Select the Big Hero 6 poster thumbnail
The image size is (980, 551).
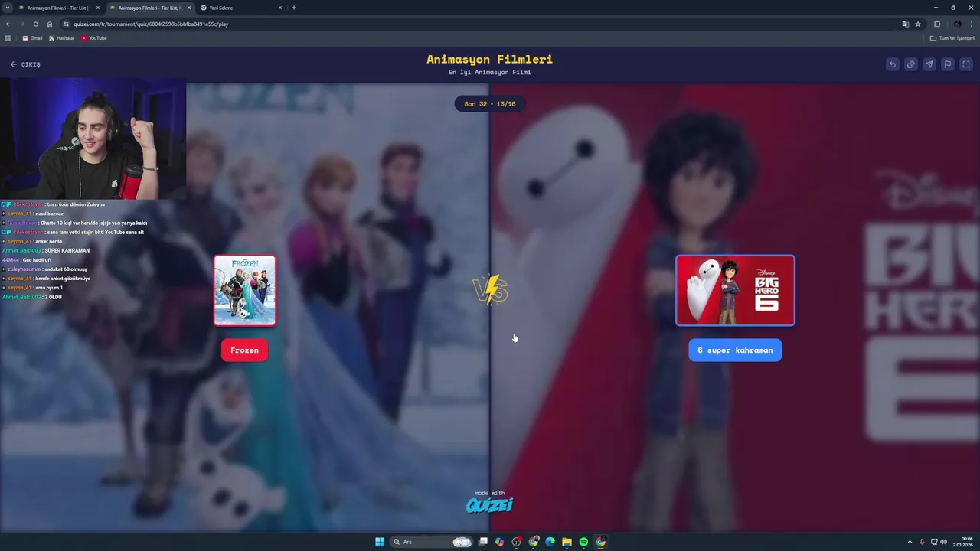pos(735,291)
